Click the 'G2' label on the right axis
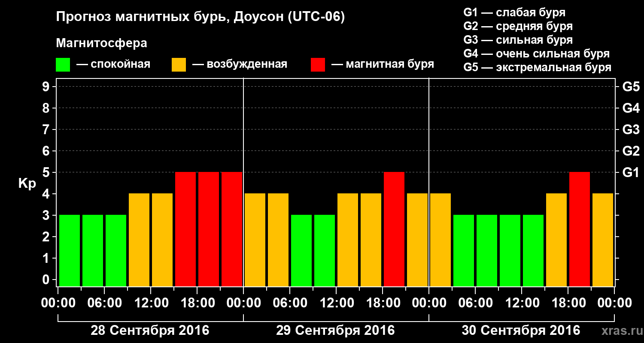 631,151
